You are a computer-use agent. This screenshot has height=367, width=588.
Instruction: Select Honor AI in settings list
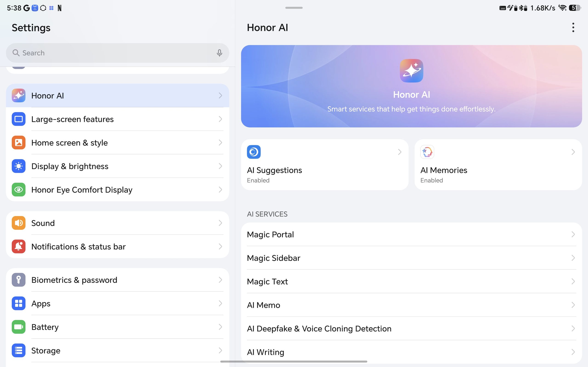pos(117,95)
